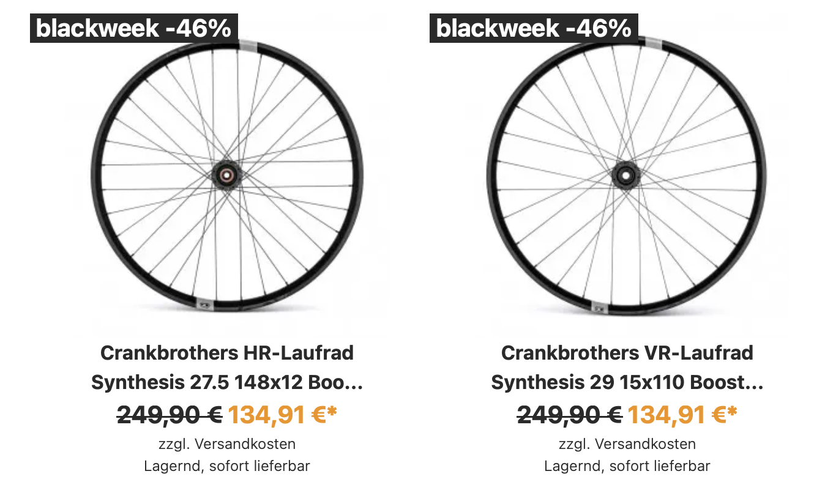Open Crankbrothers HR-Laufrad Synthesis 27.5 title link

pyautogui.click(x=227, y=368)
